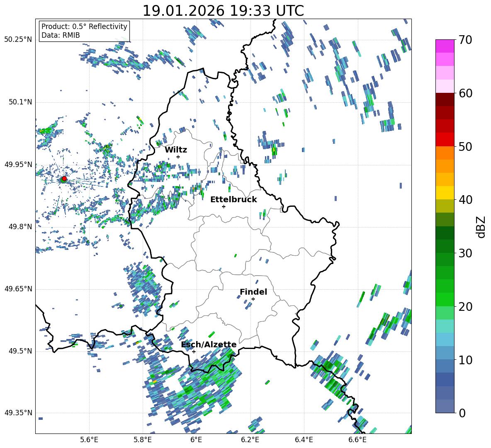Click the 49.8°N latitude label
The image size is (491, 448).
tap(20, 227)
